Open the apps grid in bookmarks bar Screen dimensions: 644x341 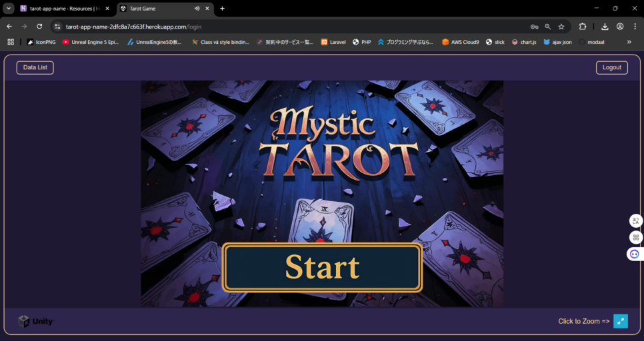(x=11, y=42)
